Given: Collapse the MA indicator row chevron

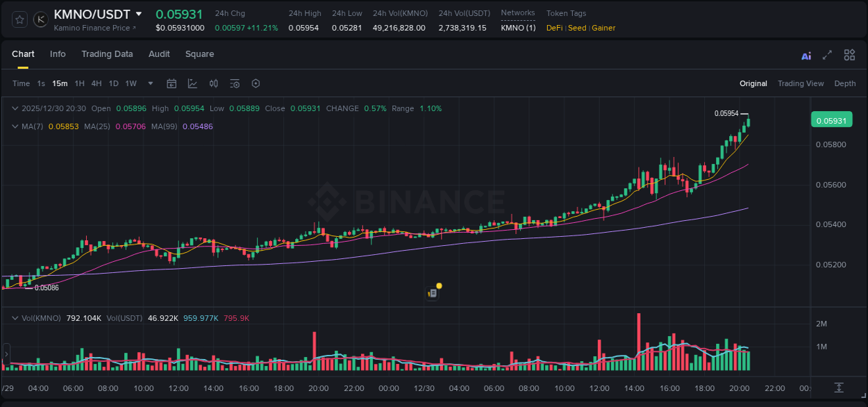Looking at the screenshot, I should tap(15, 126).
